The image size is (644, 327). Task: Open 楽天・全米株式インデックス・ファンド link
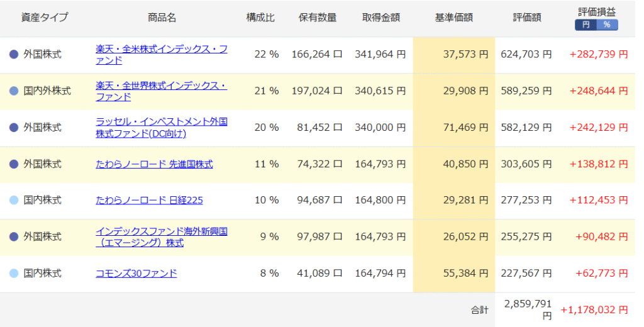point(161,55)
